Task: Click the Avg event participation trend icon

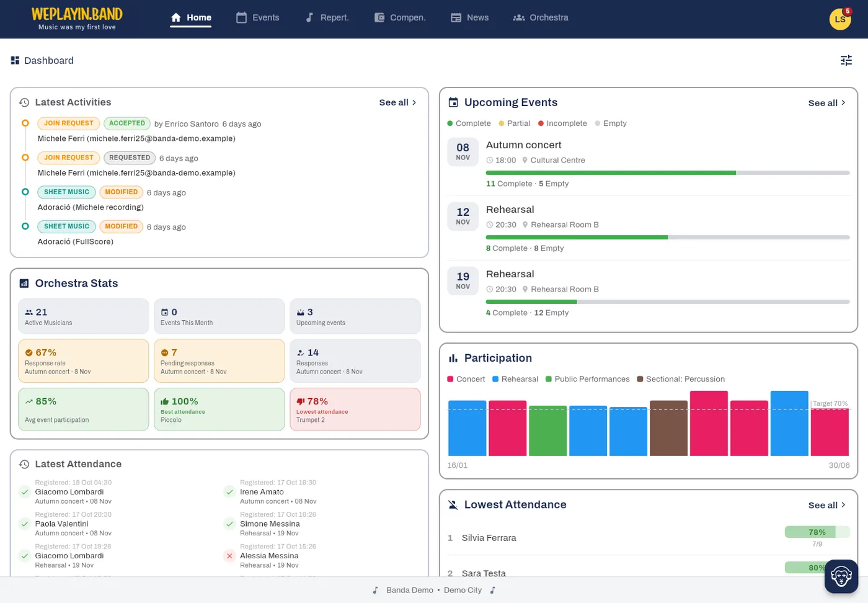Action: (29, 401)
